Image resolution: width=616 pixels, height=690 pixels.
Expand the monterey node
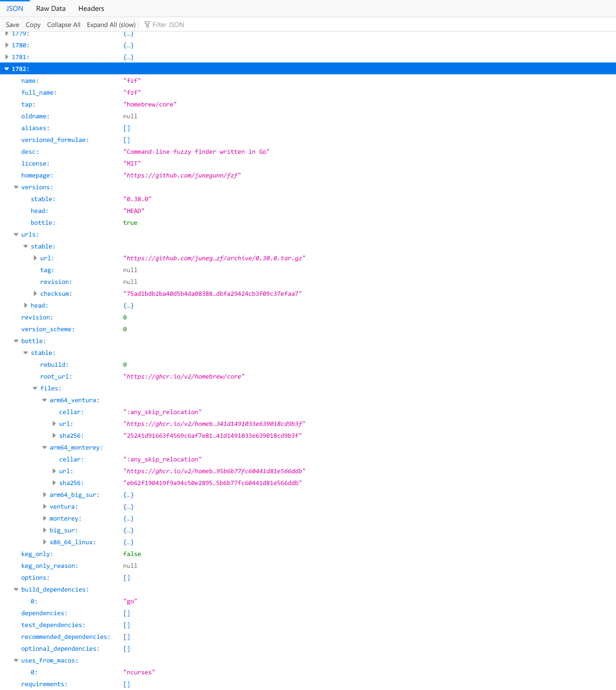[44, 518]
